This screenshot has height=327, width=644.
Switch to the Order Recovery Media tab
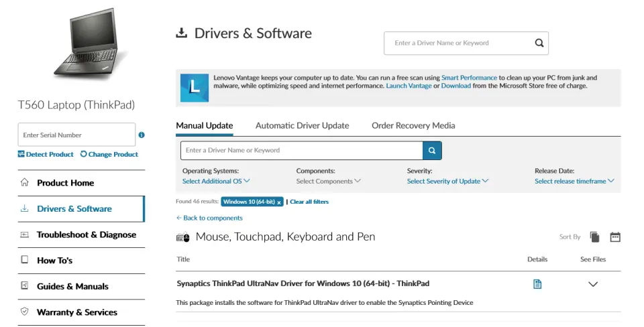coord(413,125)
